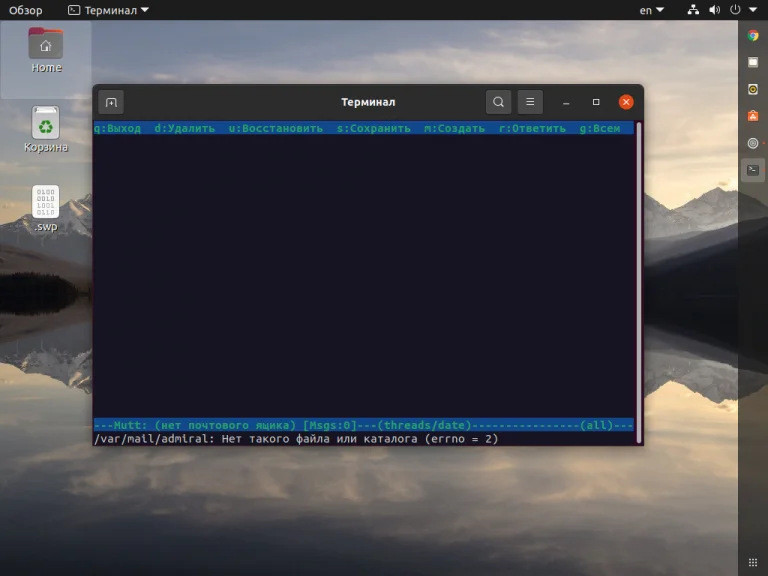Select the .swp file on desktop
Screen dimensions: 768x576
46,208
